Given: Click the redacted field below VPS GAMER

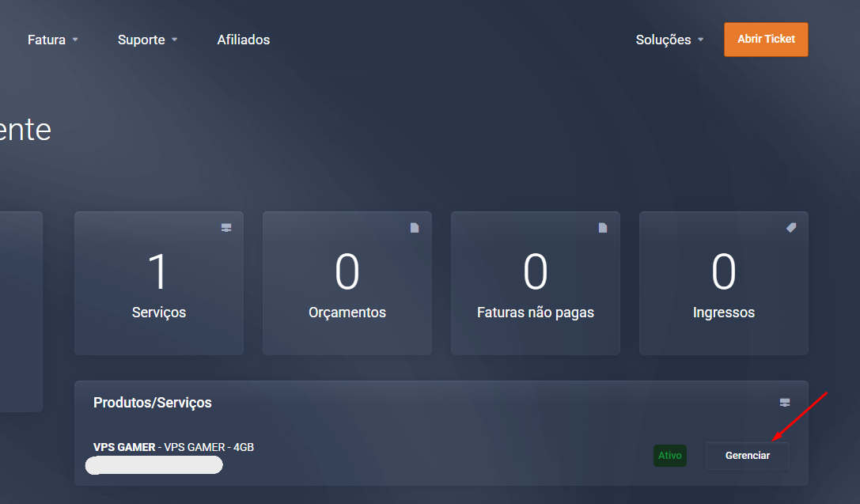Looking at the screenshot, I should (x=153, y=465).
